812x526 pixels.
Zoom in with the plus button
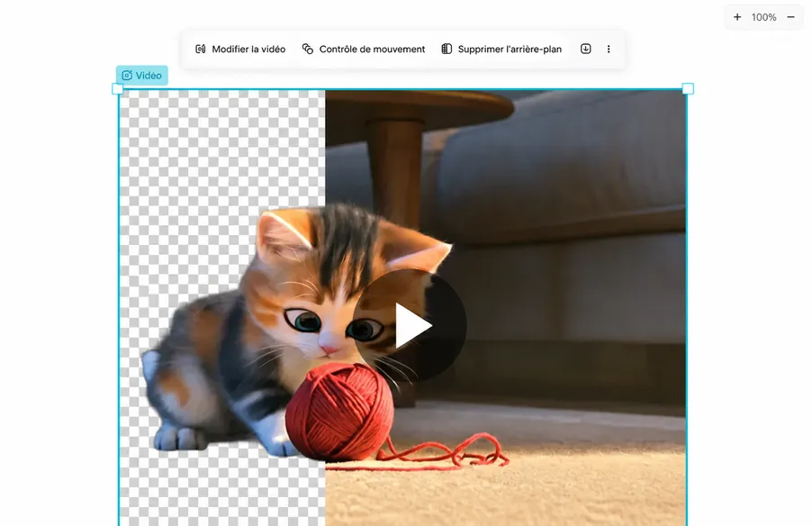[x=737, y=17]
